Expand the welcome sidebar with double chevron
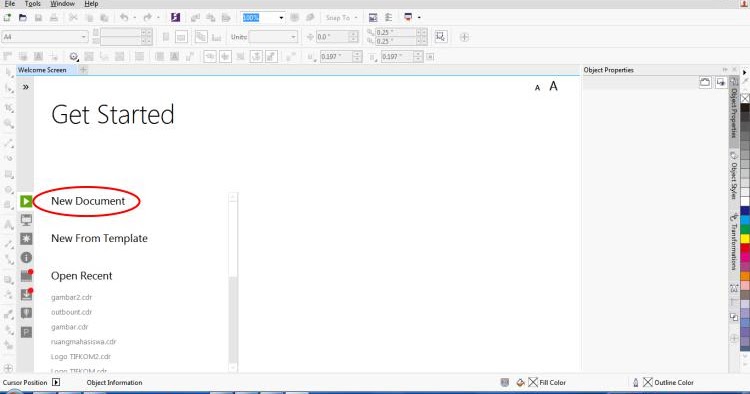The image size is (750, 394). click(x=25, y=87)
